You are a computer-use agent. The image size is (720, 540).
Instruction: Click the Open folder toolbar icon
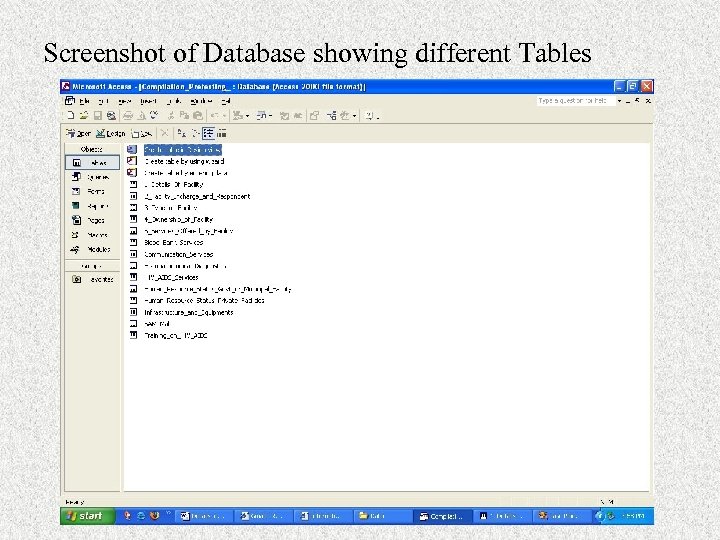pos(84,115)
